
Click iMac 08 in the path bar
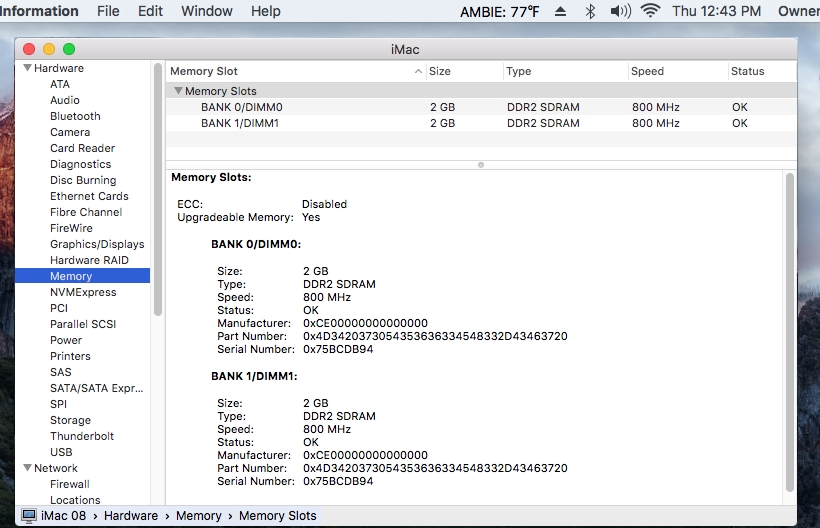click(x=63, y=516)
